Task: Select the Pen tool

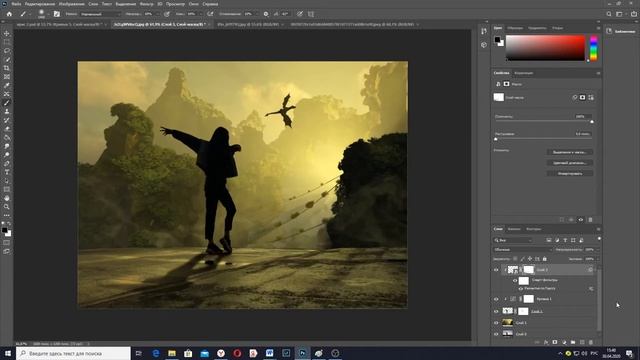Action: tap(7, 164)
